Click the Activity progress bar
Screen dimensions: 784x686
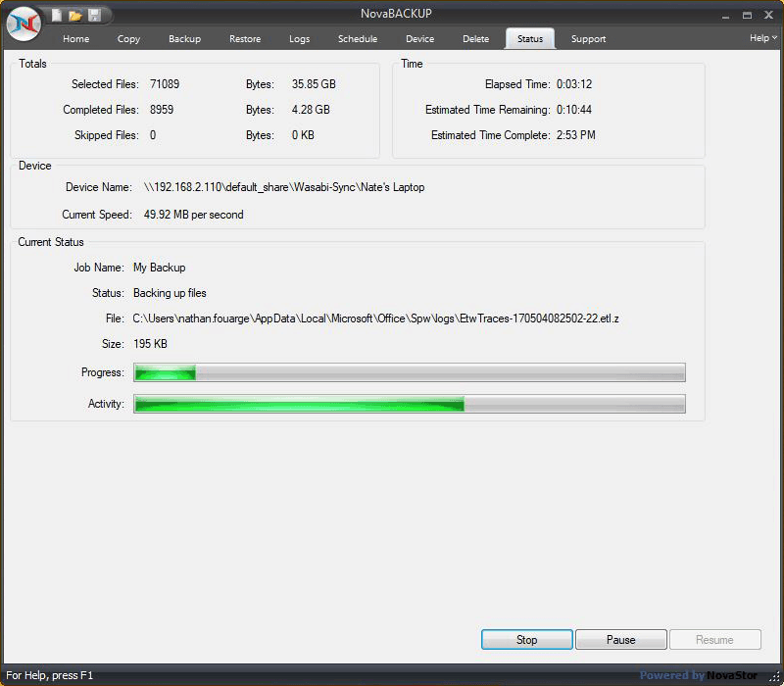click(410, 404)
